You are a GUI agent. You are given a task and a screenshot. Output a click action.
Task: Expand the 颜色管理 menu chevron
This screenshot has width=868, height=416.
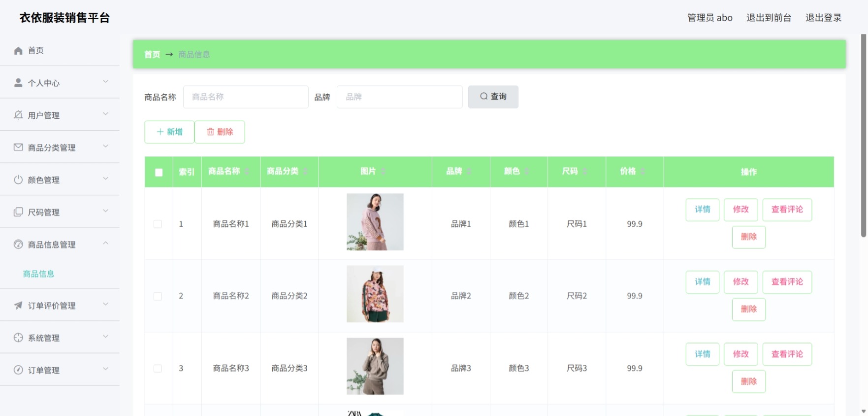point(105,178)
